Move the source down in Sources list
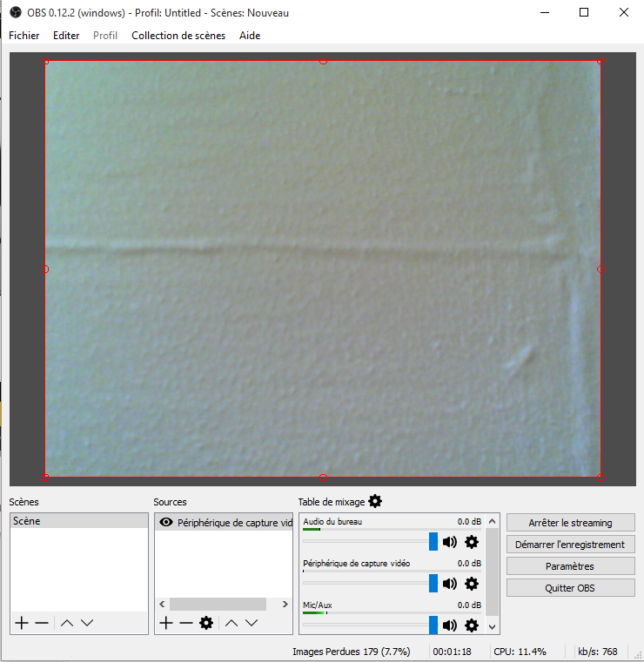 click(x=252, y=623)
